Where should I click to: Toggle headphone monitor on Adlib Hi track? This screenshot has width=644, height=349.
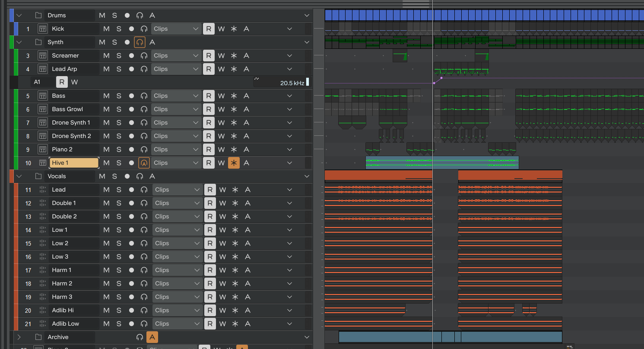(x=144, y=311)
